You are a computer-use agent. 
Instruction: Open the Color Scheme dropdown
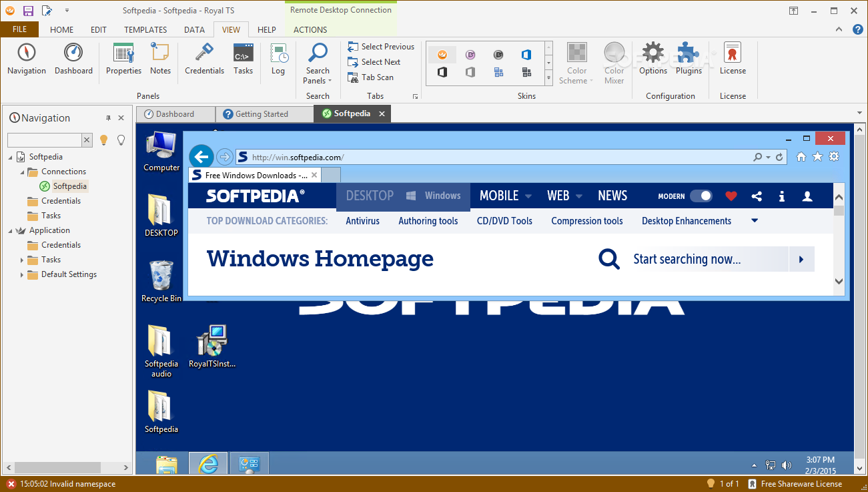coord(576,75)
